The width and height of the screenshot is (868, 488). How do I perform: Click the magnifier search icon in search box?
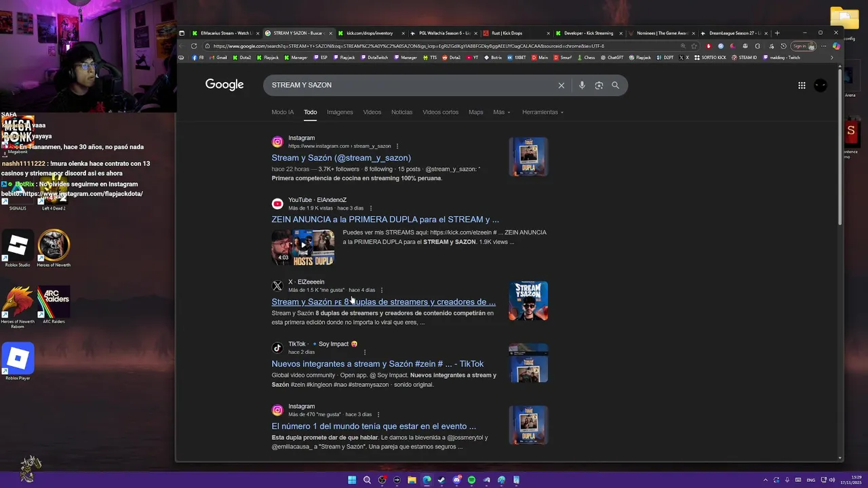tap(616, 85)
